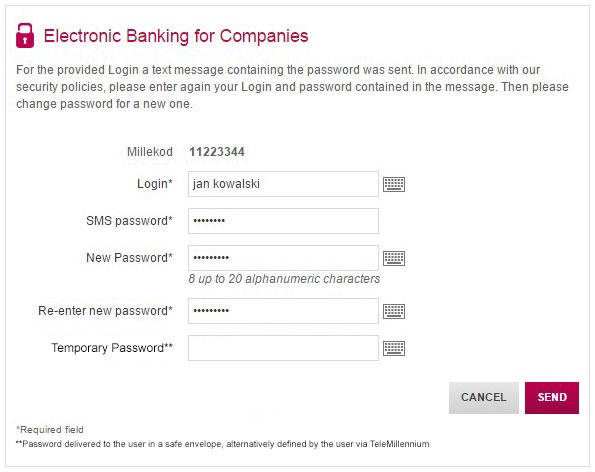Focus the Login field containing jan kowalski

tap(283, 184)
